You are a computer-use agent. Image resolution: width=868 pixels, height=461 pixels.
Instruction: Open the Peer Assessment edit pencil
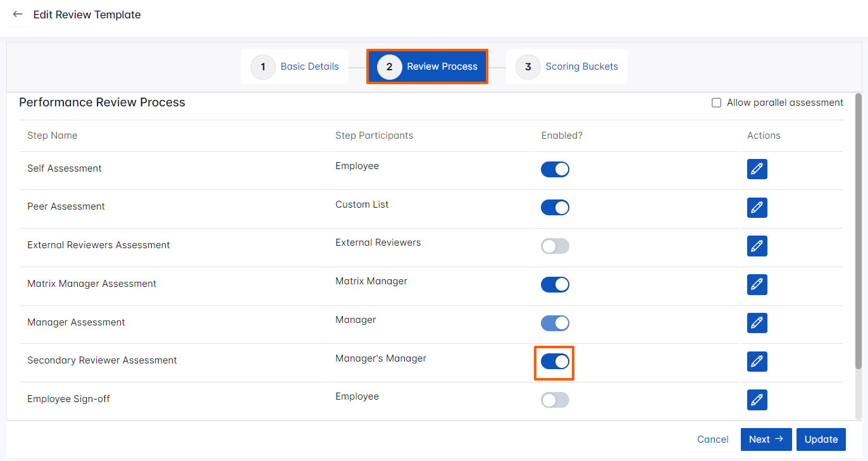pyautogui.click(x=757, y=207)
